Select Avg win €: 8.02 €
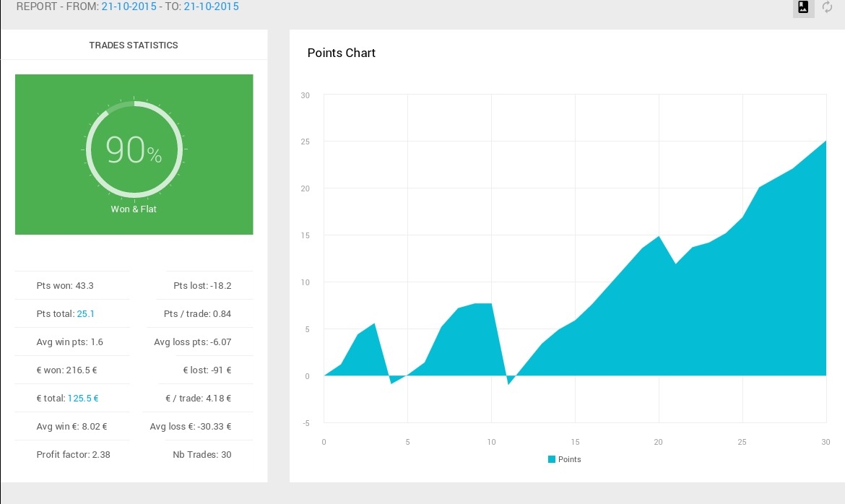Image resolution: width=845 pixels, height=504 pixels. (71, 427)
